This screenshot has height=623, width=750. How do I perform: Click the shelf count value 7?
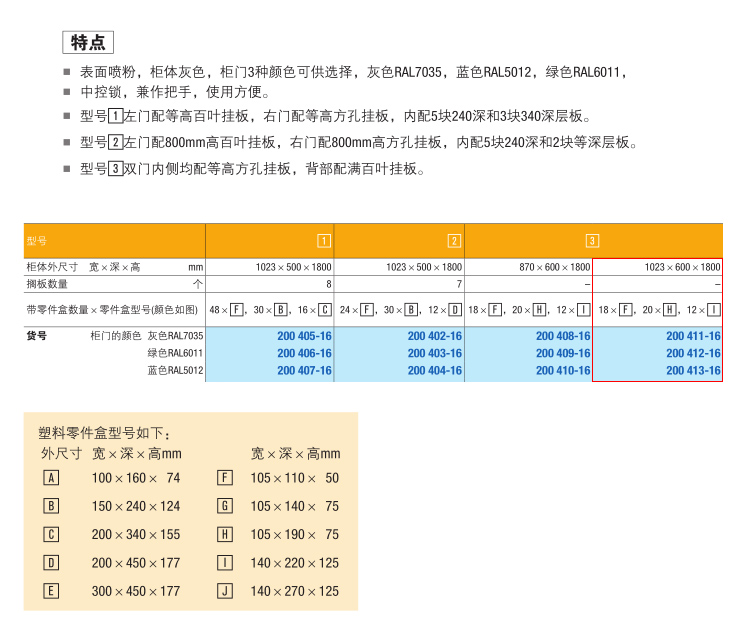(x=459, y=284)
